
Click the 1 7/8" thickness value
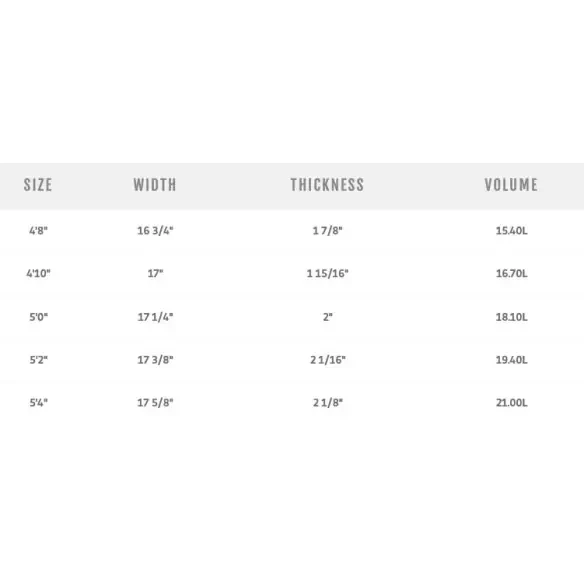tap(327, 231)
